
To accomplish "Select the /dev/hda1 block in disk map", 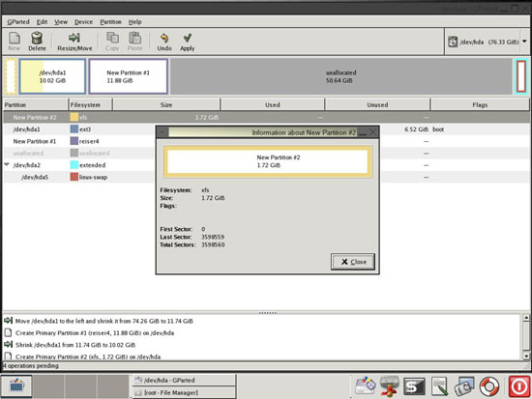I will (52, 76).
